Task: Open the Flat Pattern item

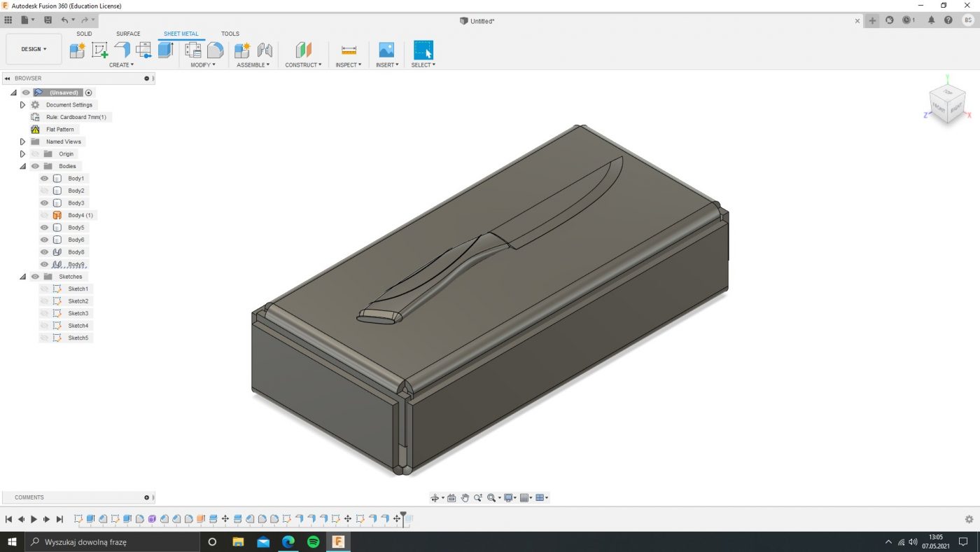Action: (59, 130)
